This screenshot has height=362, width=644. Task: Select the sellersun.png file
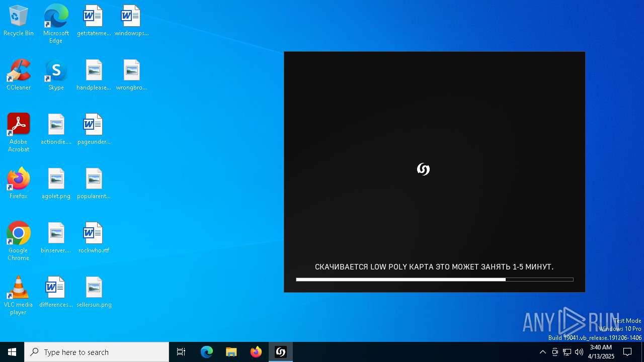click(94, 293)
